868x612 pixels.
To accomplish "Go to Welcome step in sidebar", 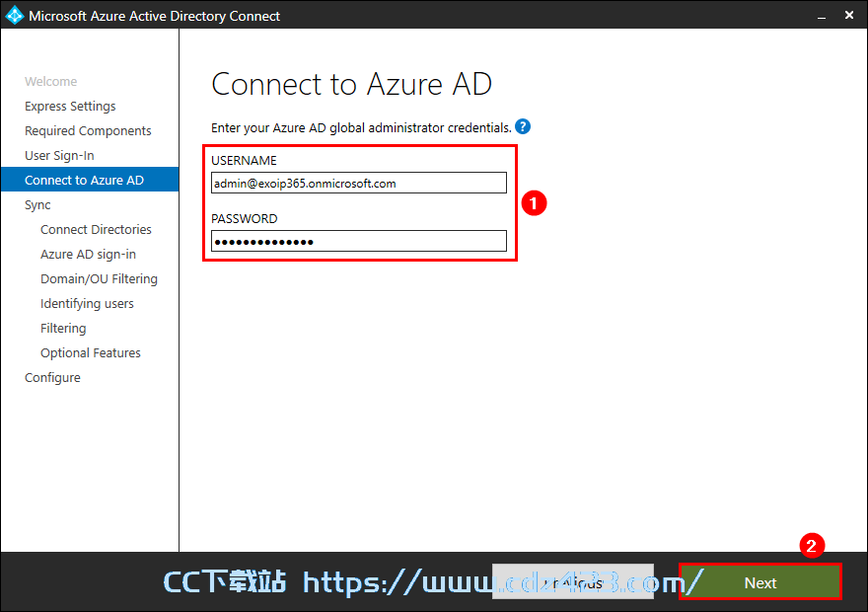I will pyautogui.click(x=51, y=81).
